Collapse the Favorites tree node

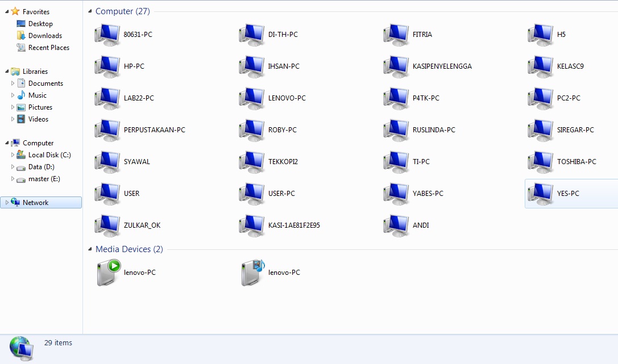click(x=7, y=12)
